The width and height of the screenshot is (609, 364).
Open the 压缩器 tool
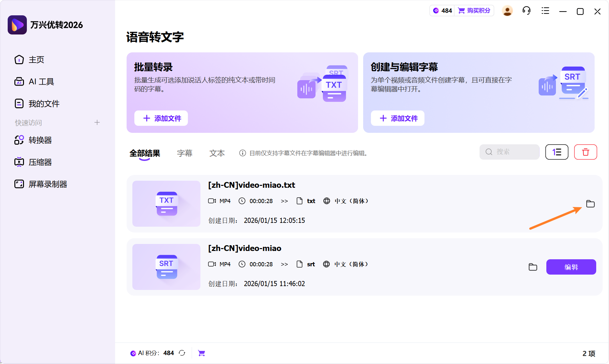[40, 162]
